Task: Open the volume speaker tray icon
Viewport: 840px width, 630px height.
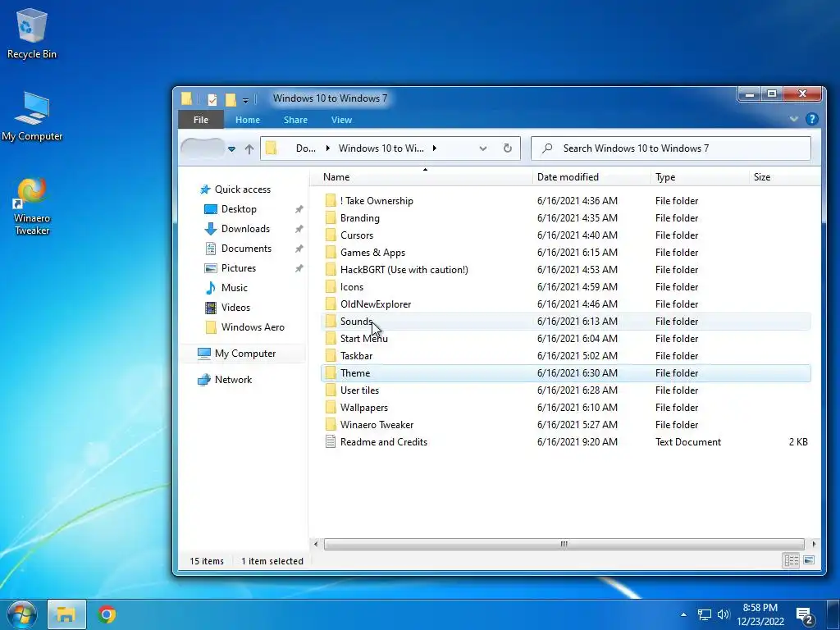Action: (724, 614)
